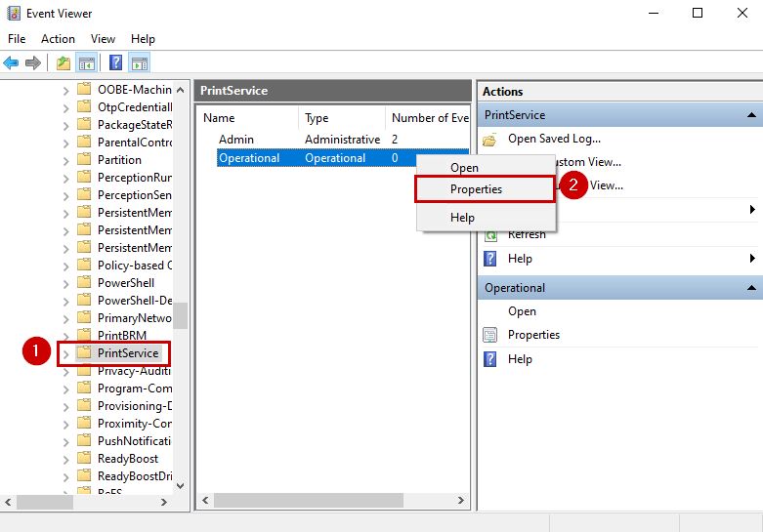Image resolution: width=763 pixels, height=532 pixels.
Task: Expand the PrintService tree node
Action: (65, 353)
